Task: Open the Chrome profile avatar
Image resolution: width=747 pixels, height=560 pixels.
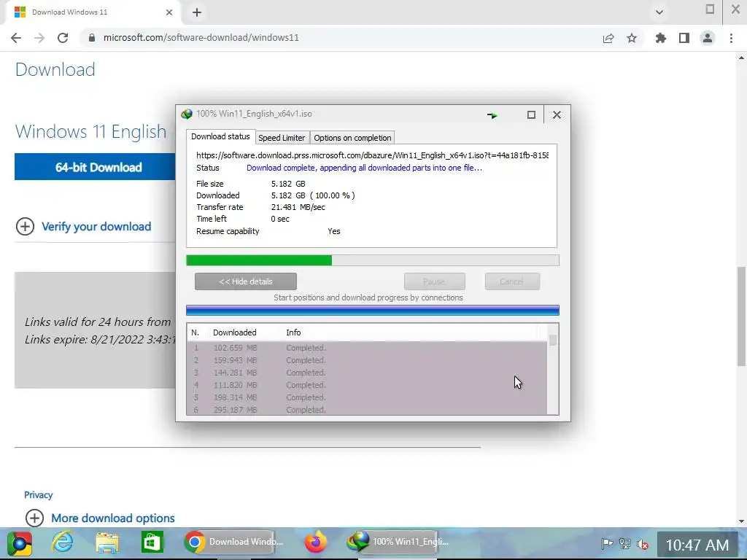Action: tap(708, 38)
